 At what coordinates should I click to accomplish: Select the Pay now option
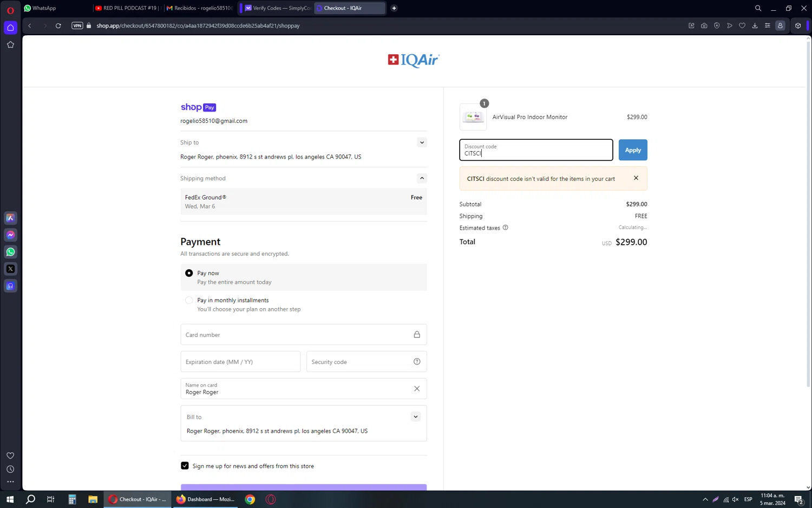coord(189,273)
